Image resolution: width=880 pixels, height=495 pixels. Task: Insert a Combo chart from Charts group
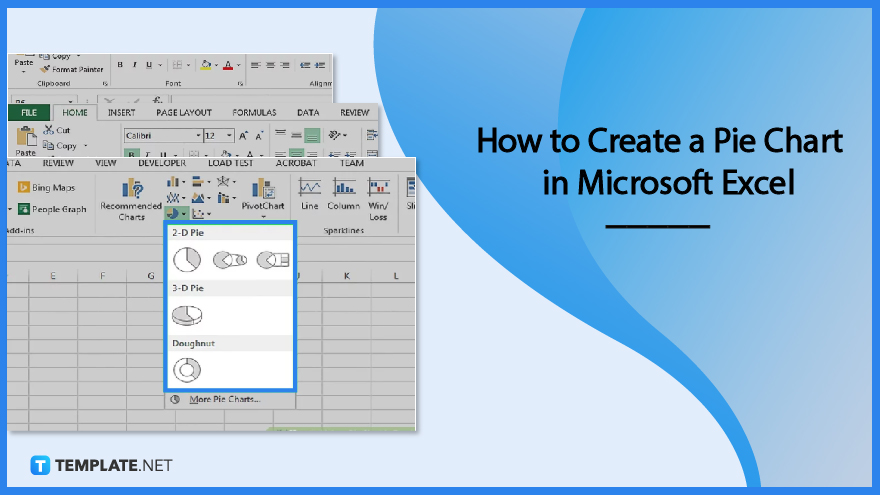pyautogui.click(x=226, y=198)
